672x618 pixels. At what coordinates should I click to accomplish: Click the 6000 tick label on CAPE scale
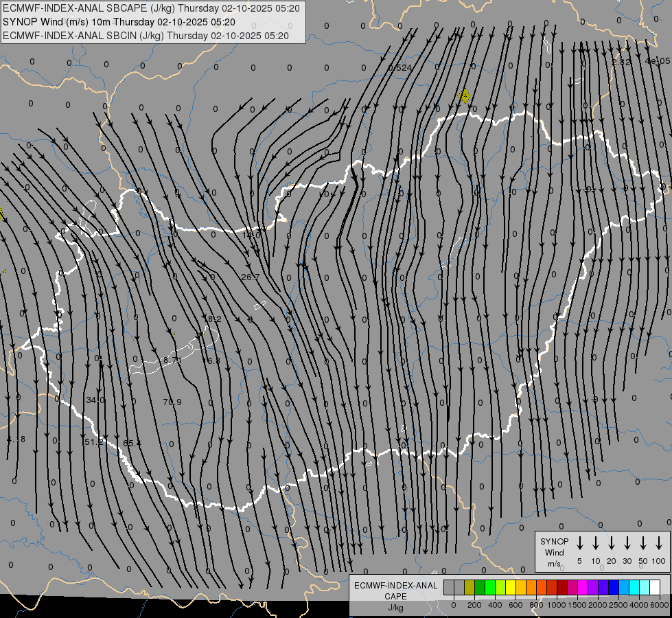(660, 605)
